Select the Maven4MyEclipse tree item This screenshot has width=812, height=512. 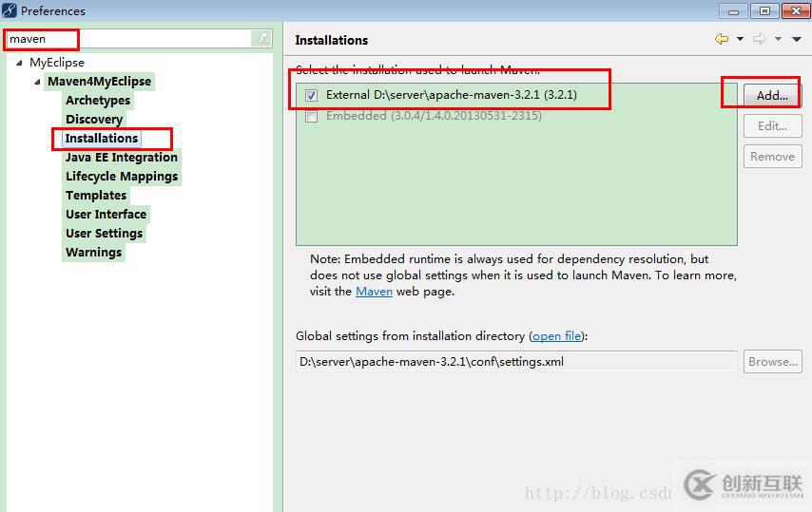point(100,81)
